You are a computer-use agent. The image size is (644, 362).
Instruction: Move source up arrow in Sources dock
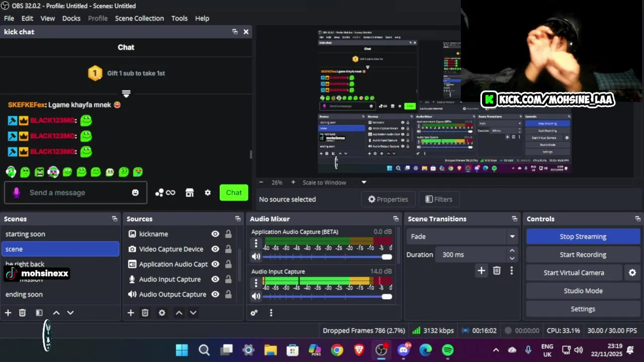click(179, 313)
